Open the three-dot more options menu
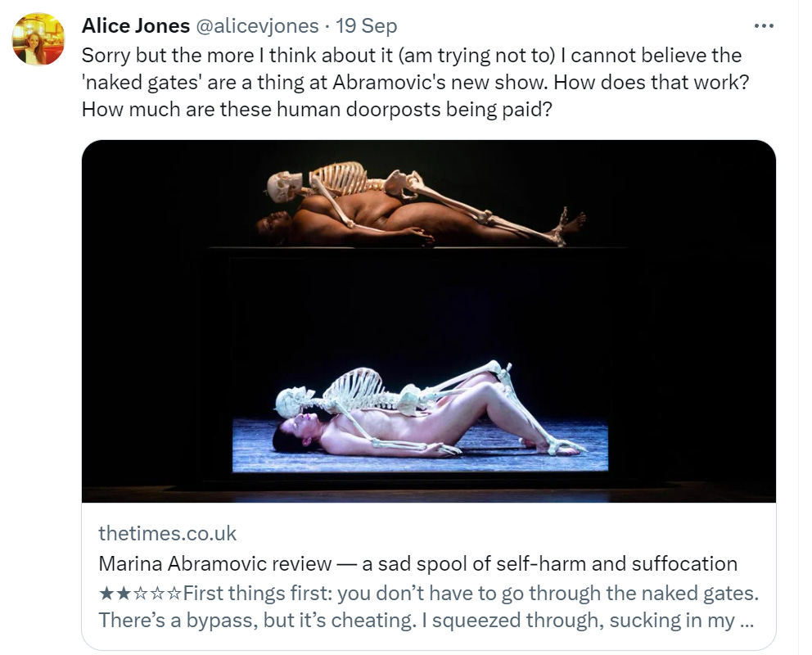This screenshot has width=812, height=655. (x=764, y=25)
